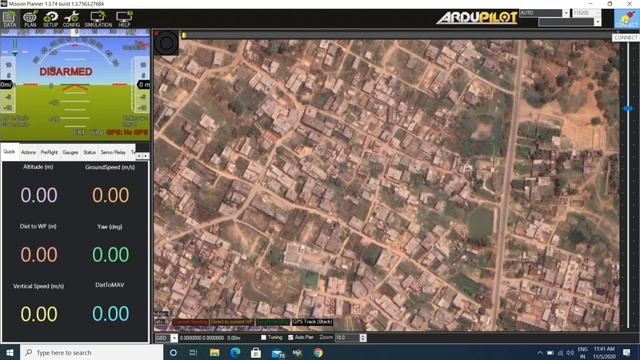Screen dimensions: 640x360
Task: Click the ArduPilot logo
Action: 477,18
